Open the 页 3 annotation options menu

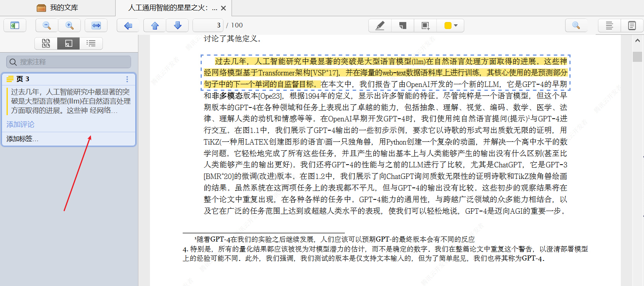(127, 79)
